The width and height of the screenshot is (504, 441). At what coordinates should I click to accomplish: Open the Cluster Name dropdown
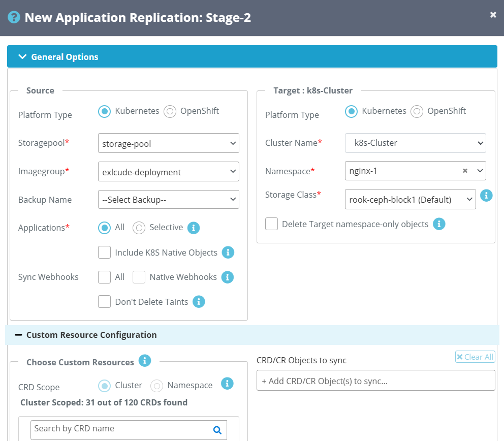point(415,143)
